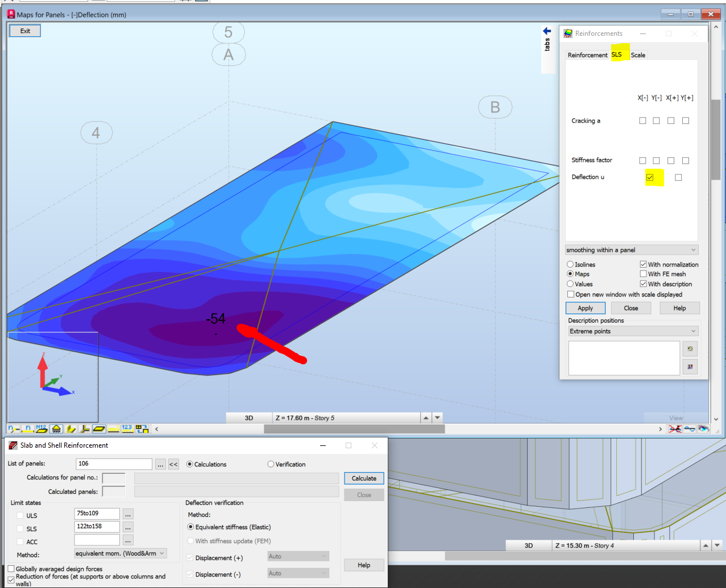Click the local systems axes icon
This screenshot has width=726, height=588.
pyautogui.click(x=85, y=429)
